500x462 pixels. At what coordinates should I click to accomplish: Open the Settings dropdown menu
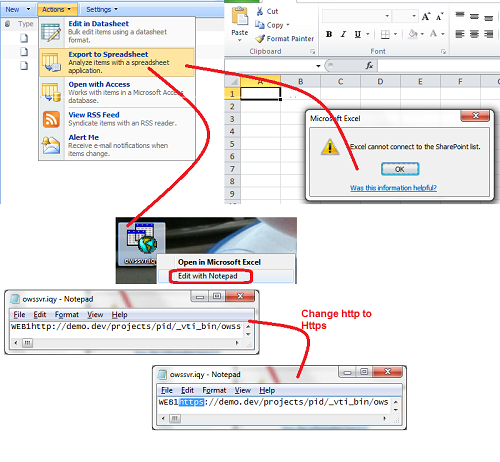click(x=102, y=9)
